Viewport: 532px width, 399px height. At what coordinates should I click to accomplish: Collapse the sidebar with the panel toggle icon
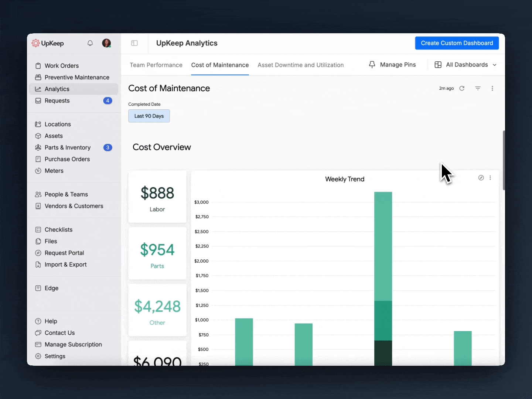(134, 43)
